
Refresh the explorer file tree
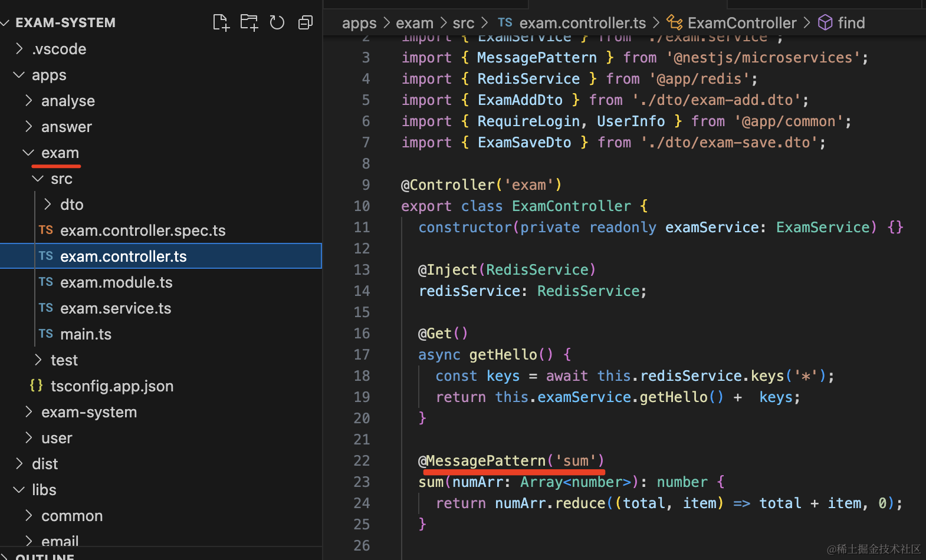tap(277, 23)
